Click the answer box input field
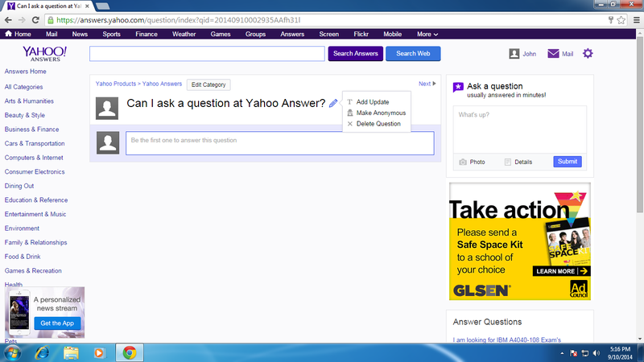644x362 pixels. (x=279, y=143)
